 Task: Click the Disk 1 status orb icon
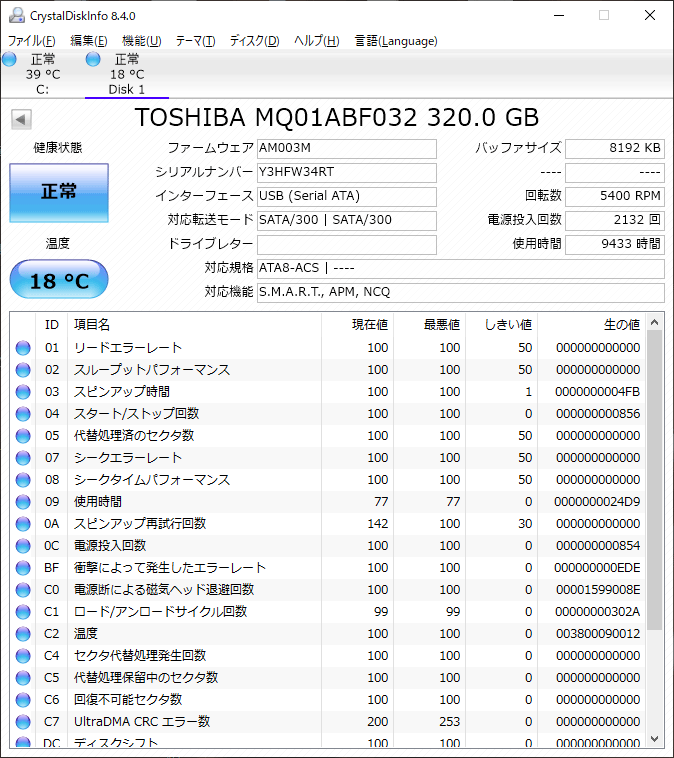[94, 60]
